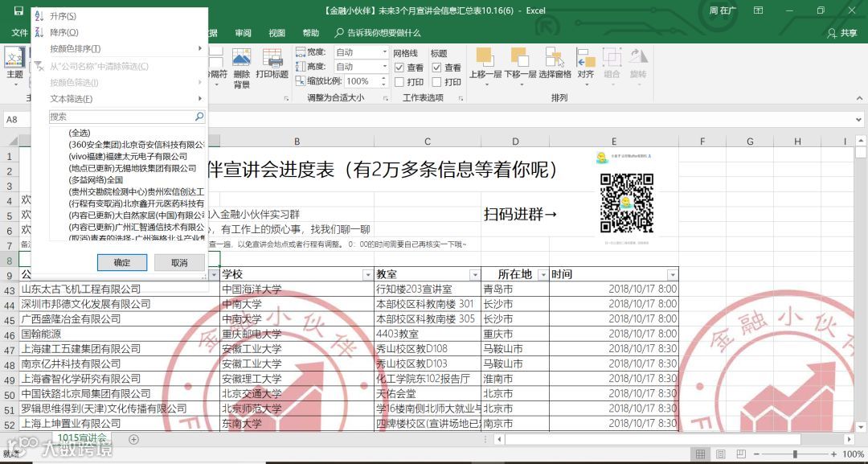Click the Save icon in the title bar
868x464 pixels.
point(18,10)
